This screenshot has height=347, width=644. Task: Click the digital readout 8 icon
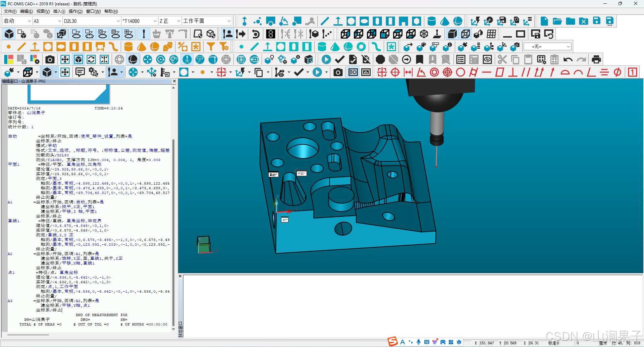coord(271,34)
